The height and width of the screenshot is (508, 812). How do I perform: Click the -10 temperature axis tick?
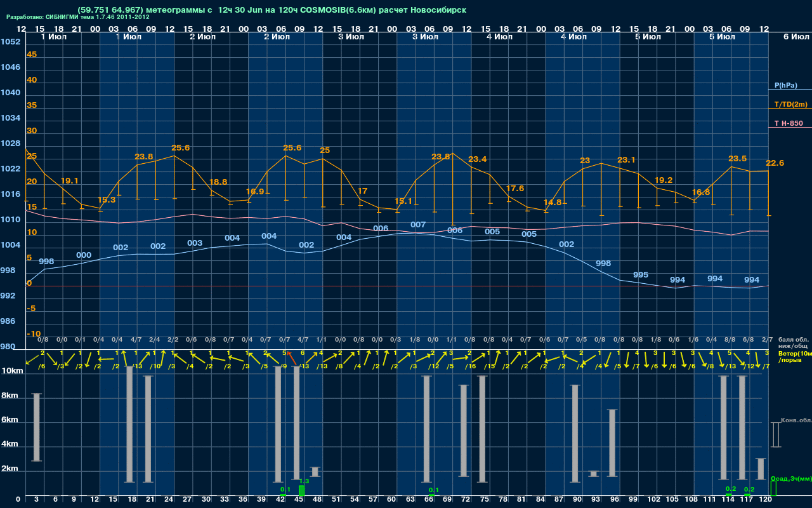(x=34, y=334)
